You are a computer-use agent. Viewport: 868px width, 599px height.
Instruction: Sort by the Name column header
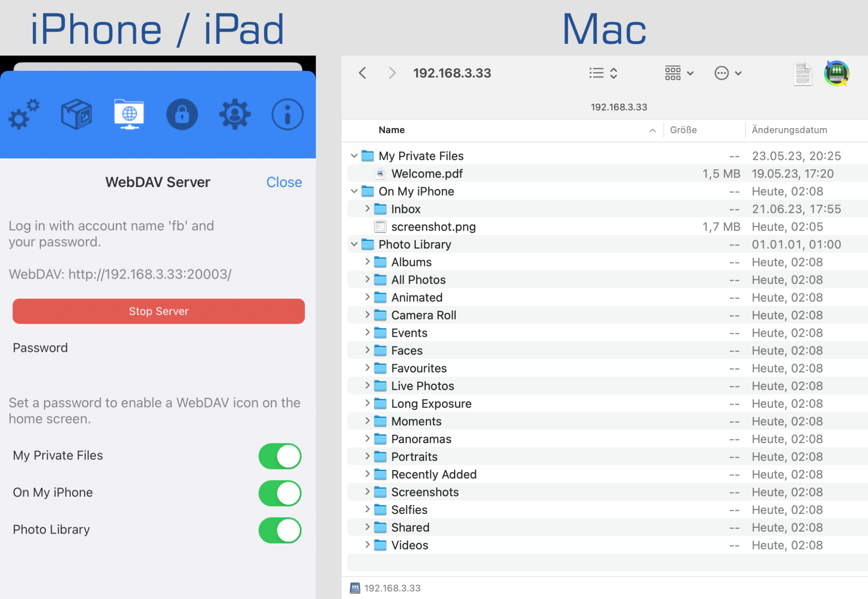pyautogui.click(x=392, y=130)
